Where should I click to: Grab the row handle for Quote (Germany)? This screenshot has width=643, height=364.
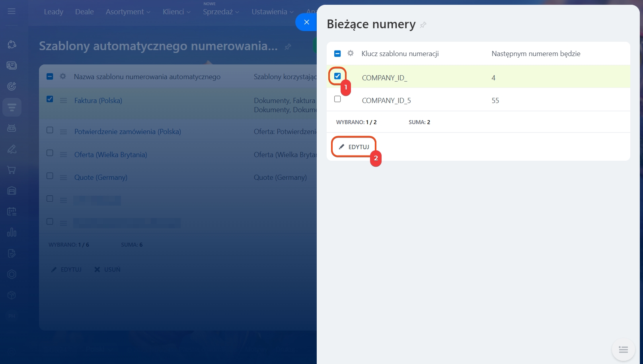(x=63, y=177)
